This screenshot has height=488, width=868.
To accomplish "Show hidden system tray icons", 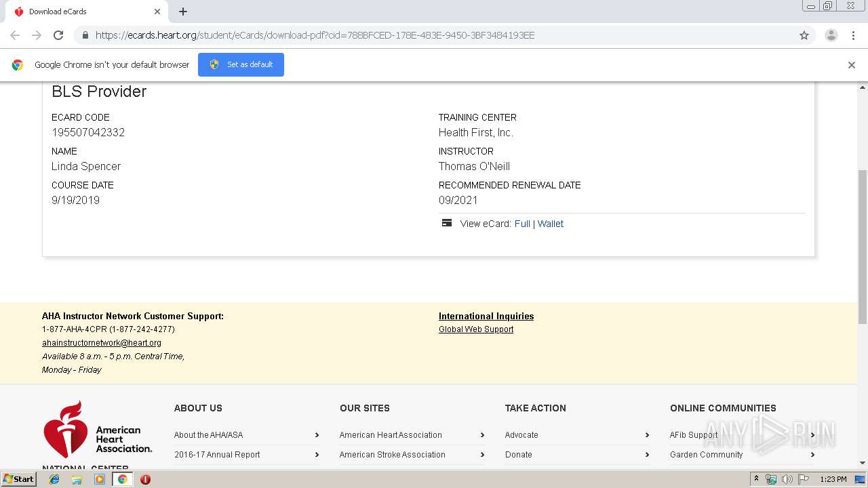I will [x=756, y=479].
